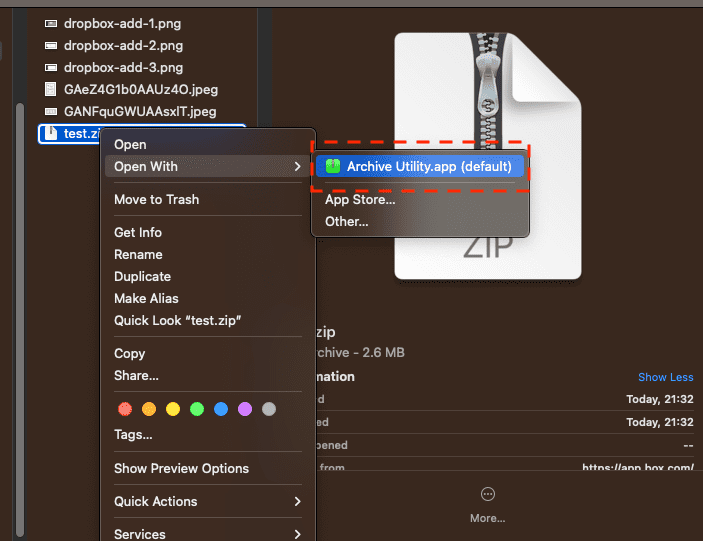Click the https://app.box.com/ source text
Image resolution: width=703 pixels, height=541 pixels.
(638, 467)
